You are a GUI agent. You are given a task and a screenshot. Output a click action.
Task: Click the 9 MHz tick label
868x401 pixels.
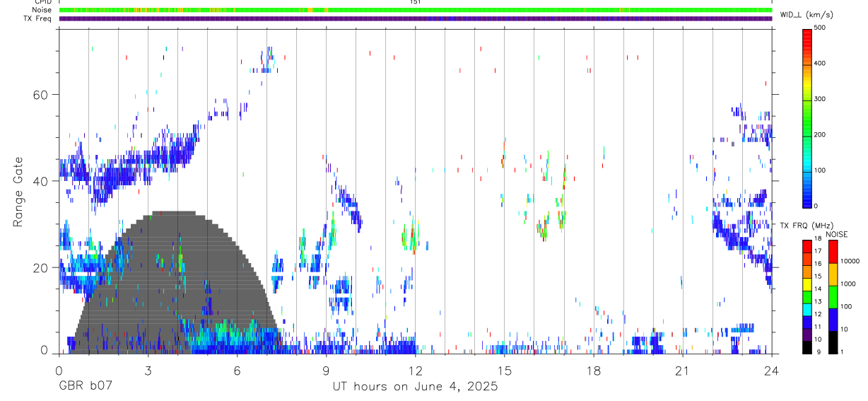click(819, 351)
